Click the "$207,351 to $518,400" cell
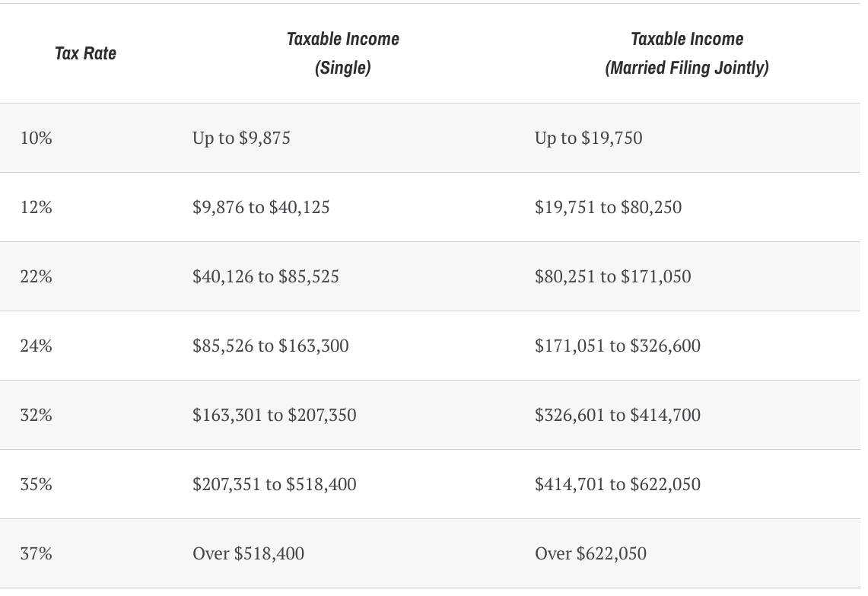 [274, 484]
